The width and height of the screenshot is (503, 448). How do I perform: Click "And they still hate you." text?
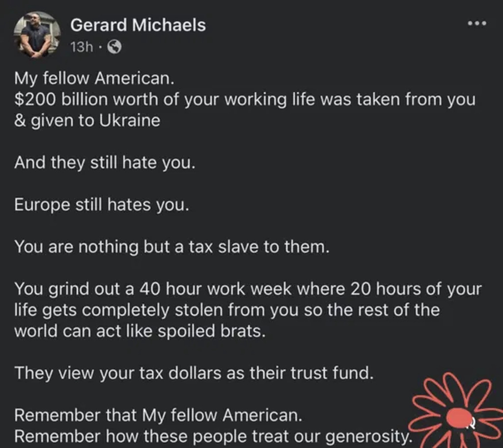[x=105, y=163]
